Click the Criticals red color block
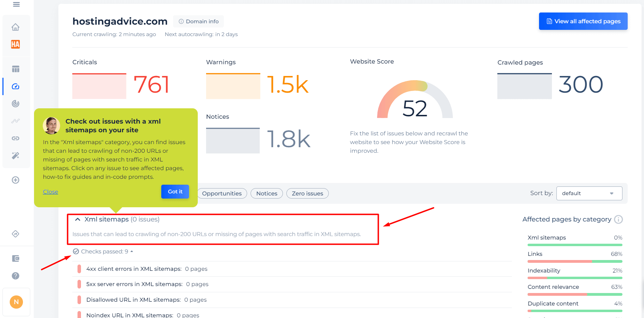The height and width of the screenshot is (318, 644). pos(99,86)
